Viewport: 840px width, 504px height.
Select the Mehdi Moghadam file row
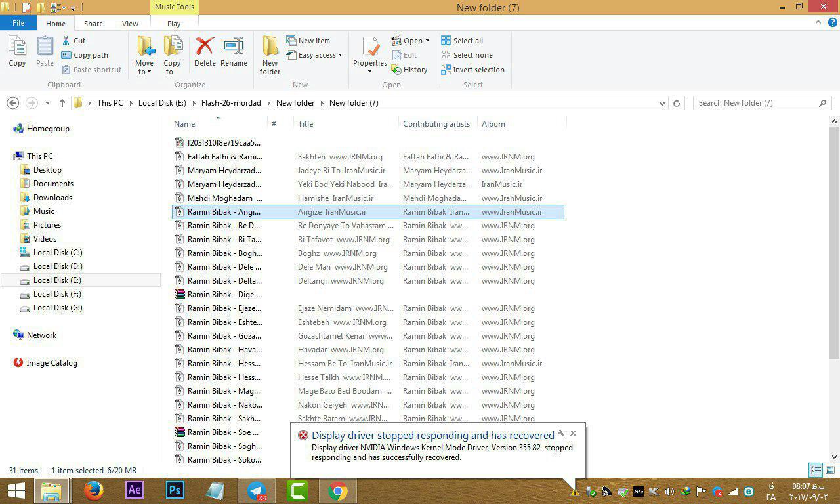coord(367,198)
